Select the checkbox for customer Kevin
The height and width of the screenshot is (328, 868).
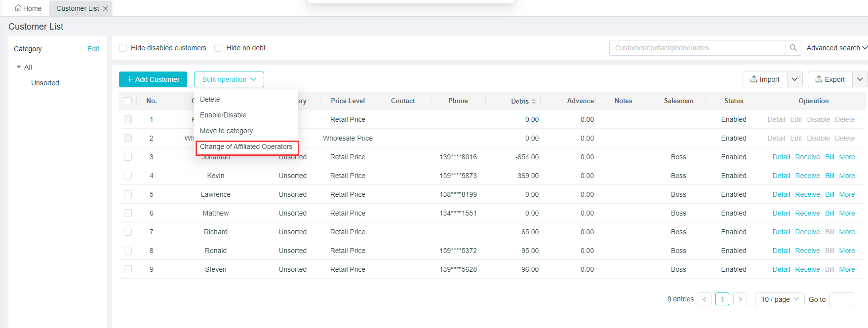point(128,176)
